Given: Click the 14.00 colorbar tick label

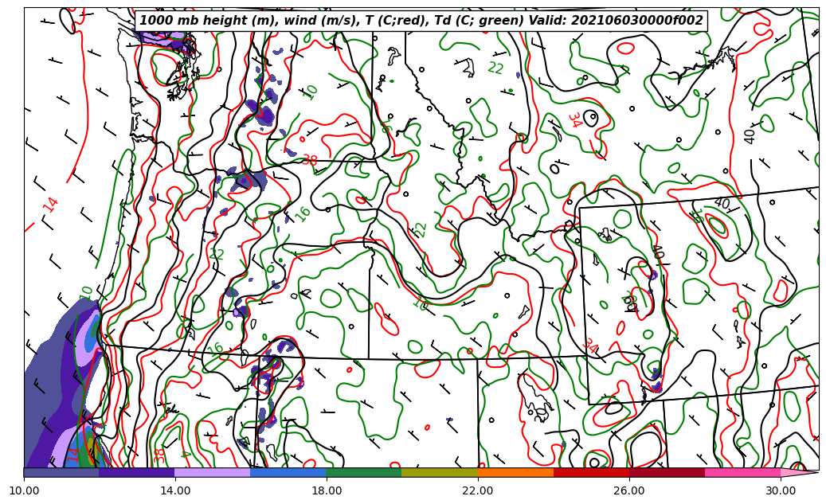Looking at the screenshot, I should (x=175, y=490).
